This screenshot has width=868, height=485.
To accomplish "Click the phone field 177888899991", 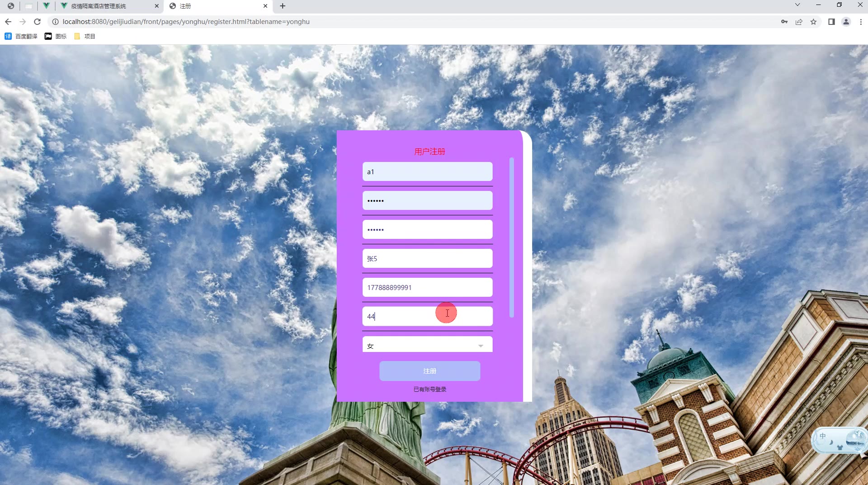I will coord(427,287).
